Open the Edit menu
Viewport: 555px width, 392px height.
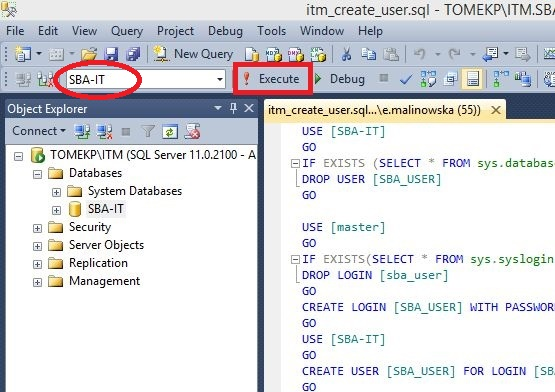pyautogui.click(x=48, y=31)
